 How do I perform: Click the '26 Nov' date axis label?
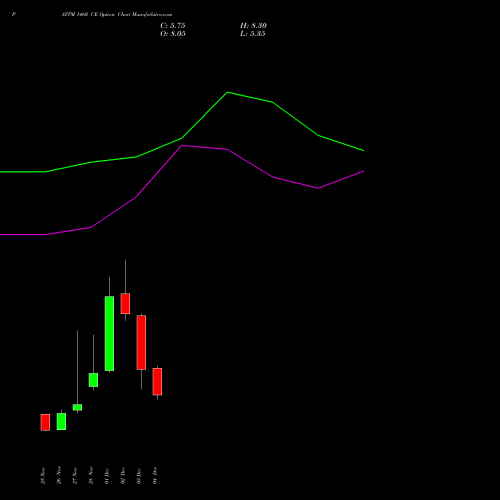pos(59,475)
